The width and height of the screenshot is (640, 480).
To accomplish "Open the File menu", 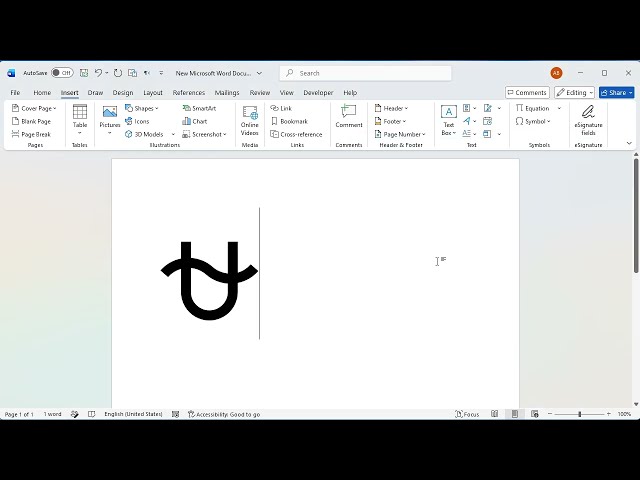I will 15,93.
